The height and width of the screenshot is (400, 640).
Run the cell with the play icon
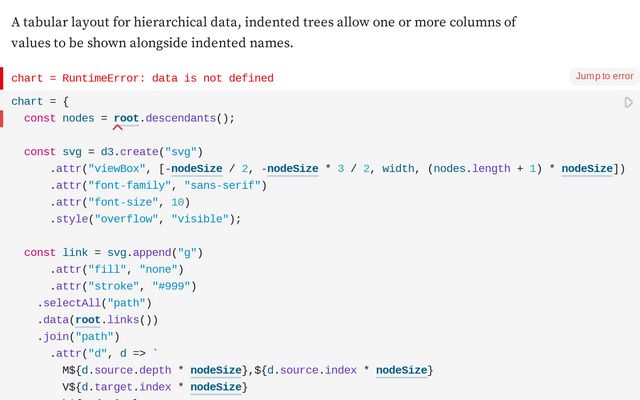coord(629,102)
